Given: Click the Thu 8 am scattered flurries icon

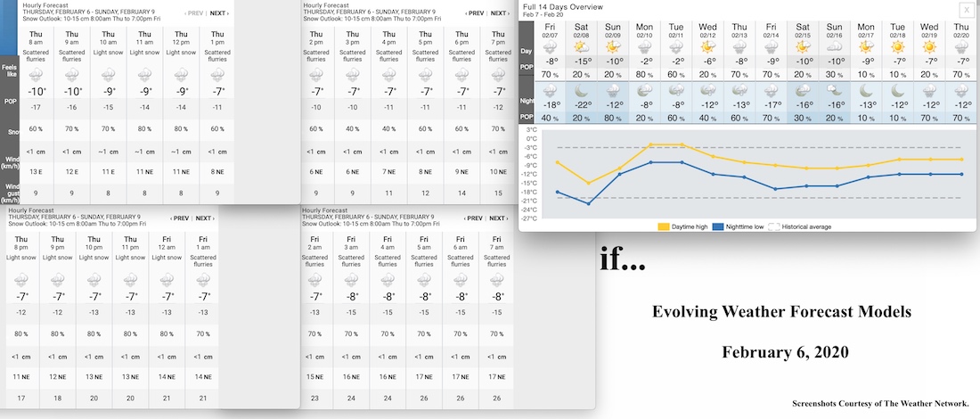Looking at the screenshot, I should coord(36,76).
